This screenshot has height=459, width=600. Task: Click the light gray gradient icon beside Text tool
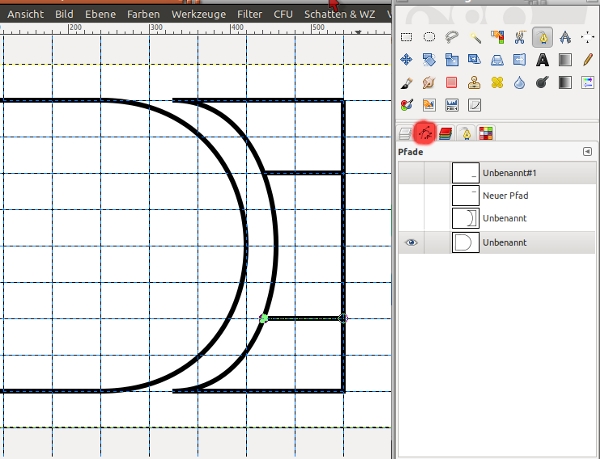(x=565, y=60)
